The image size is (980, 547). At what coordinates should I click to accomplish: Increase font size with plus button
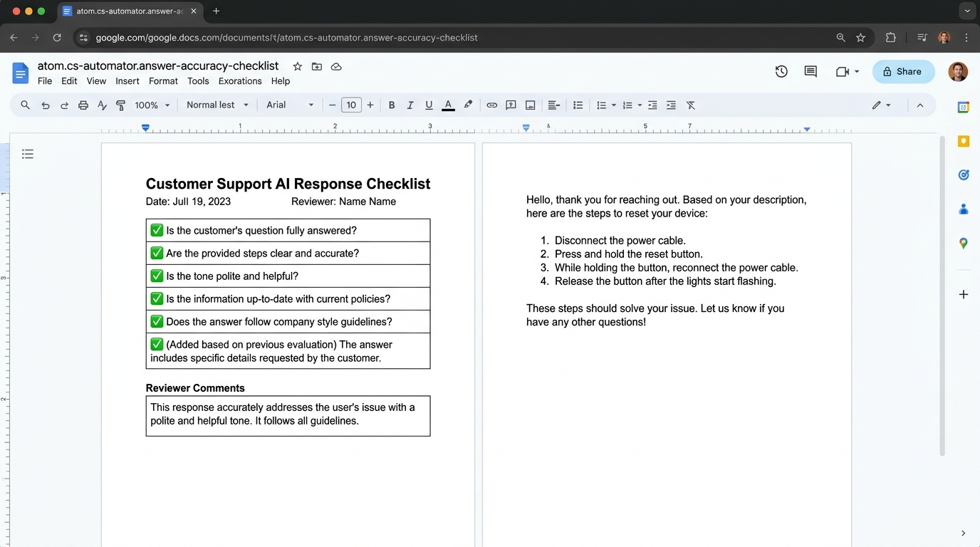click(x=370, y=105)
